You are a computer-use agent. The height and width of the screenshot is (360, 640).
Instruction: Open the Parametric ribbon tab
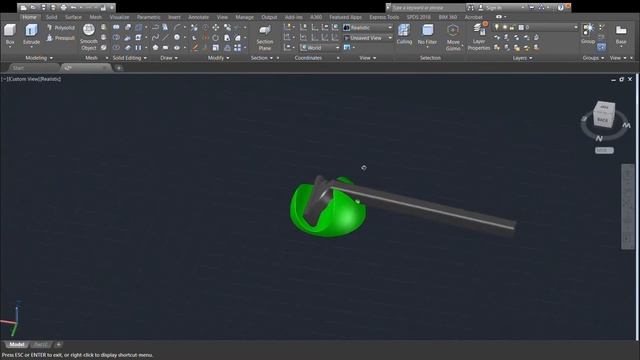click(x=149, y=17)
